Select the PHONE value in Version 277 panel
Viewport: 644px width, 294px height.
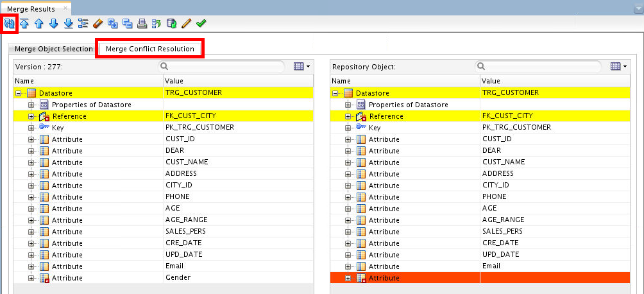178,196
